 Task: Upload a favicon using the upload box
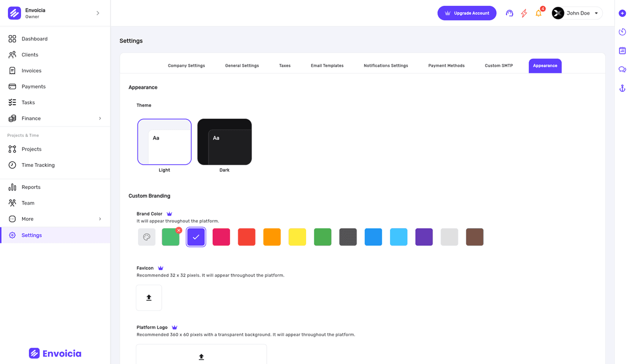click(149, 297)
